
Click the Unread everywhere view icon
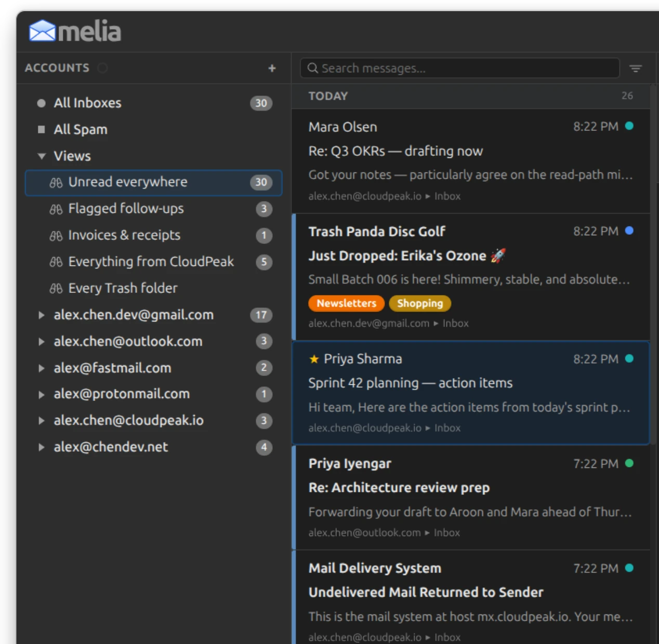coord(56,182)
